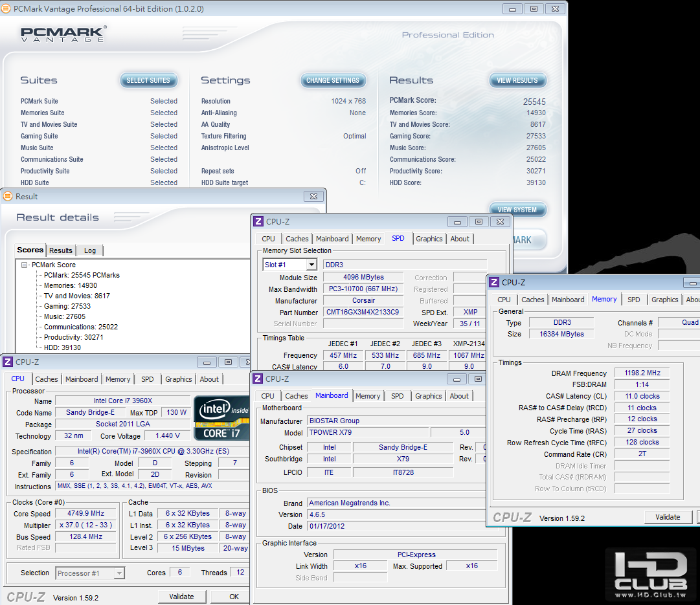Click the PCMark Vantage title bar icon
Viewport: 700px width, 605px height.
coord(6,8)
